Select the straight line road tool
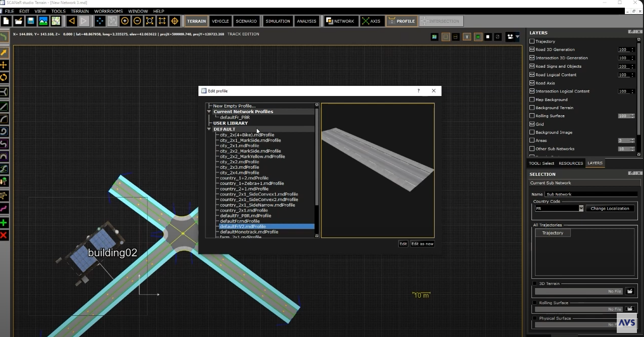This screenshot has height=337, width=644. pos(4,107)
